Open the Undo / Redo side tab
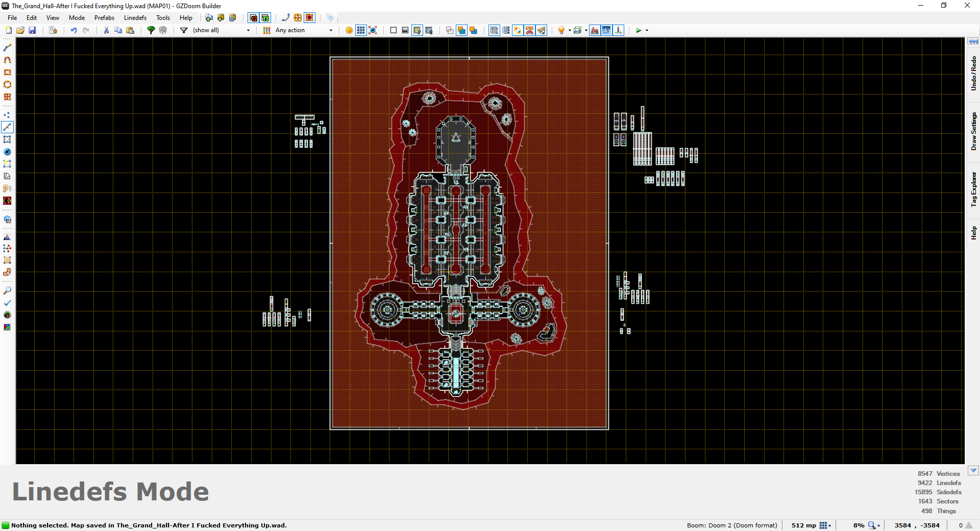Image resolution: width=980 pixels, height=531 pixels. 973,74
